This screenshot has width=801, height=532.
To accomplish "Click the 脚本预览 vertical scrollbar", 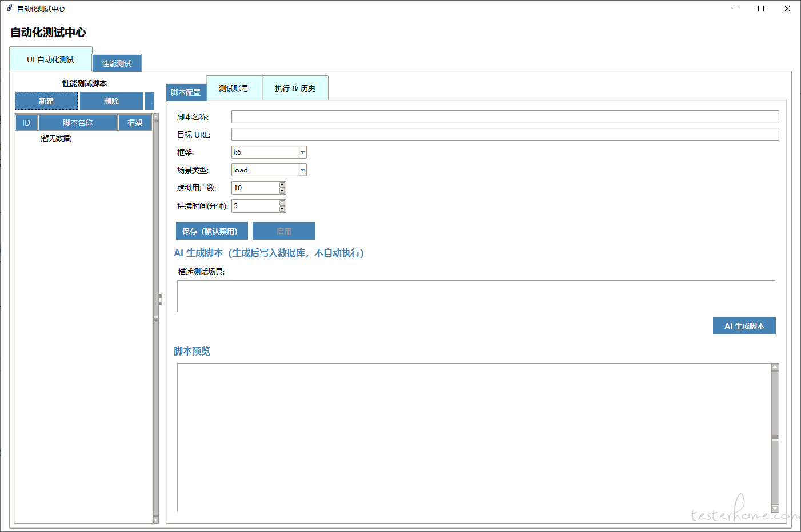I will tap(775, 437).
